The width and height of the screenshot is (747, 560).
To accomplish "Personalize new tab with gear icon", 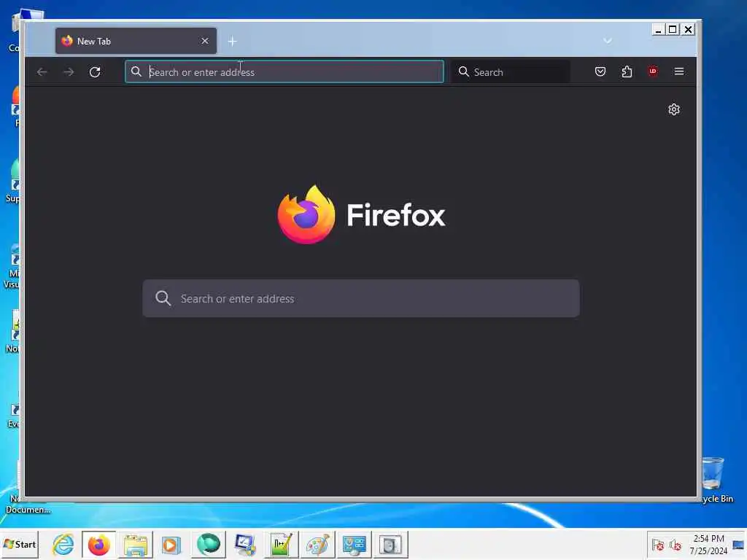I will point(673,109).
